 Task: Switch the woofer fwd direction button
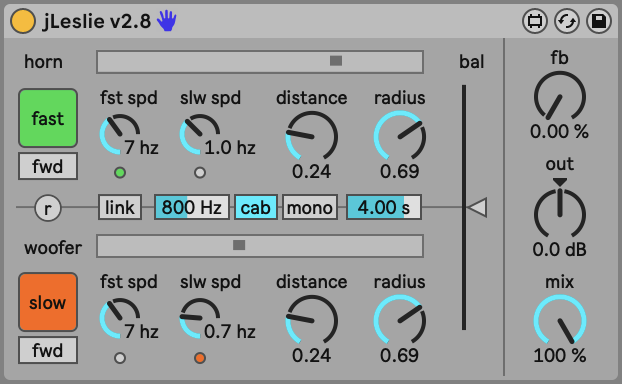click(x=48, y=350)
